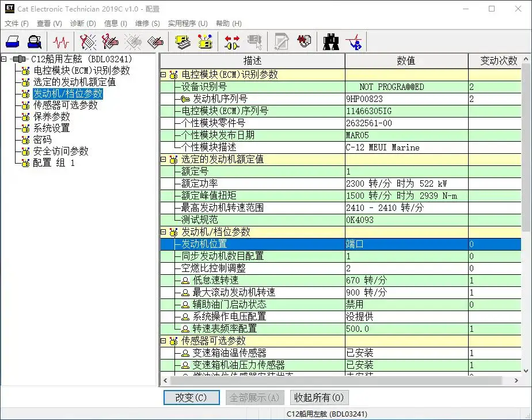Open the 实用程序(U) menu
This screenshot has height=420, width=532.
pyautogui.click(x=188, y=24)
